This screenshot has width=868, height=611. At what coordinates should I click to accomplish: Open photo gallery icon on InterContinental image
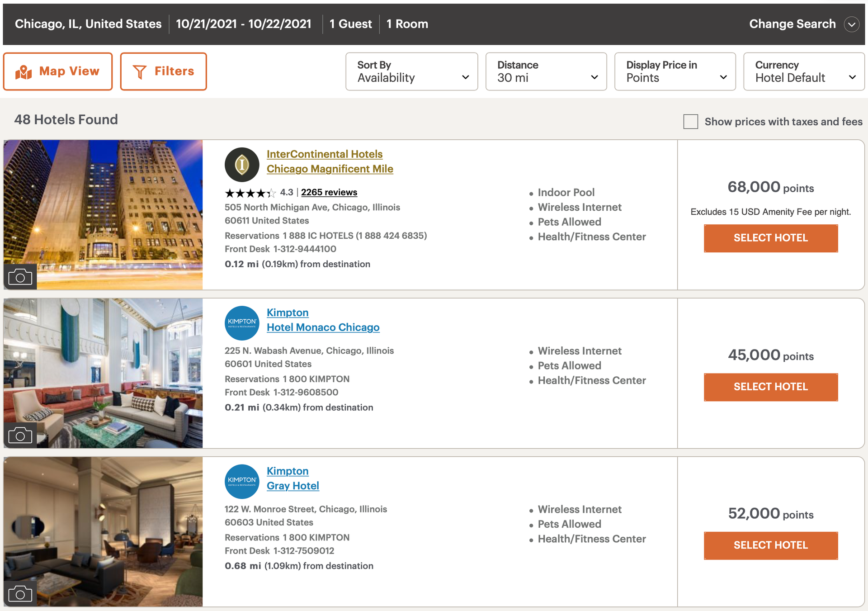(20, 276)
